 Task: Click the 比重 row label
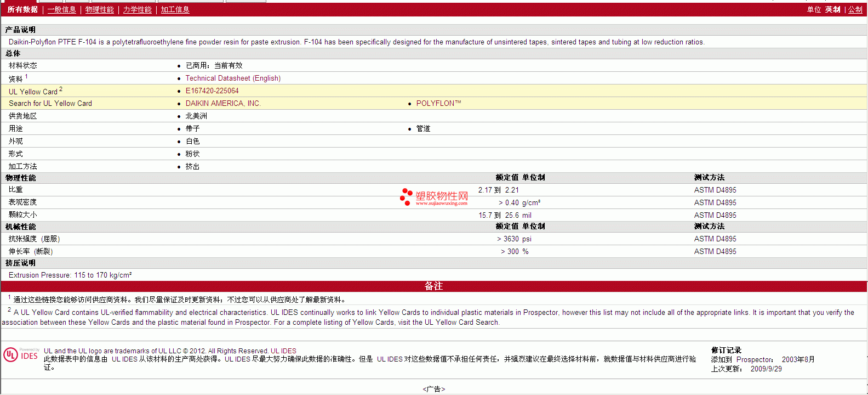tap(16, 190)
